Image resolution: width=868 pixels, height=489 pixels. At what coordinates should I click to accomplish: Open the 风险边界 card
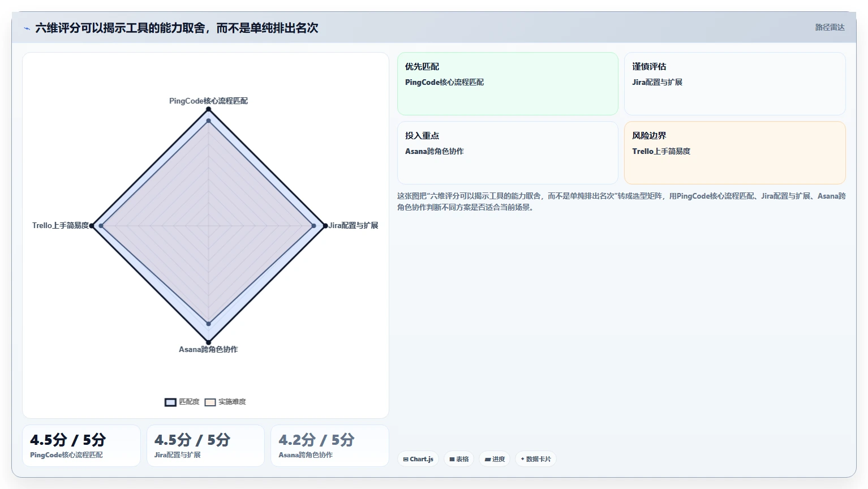coord(734,153)
